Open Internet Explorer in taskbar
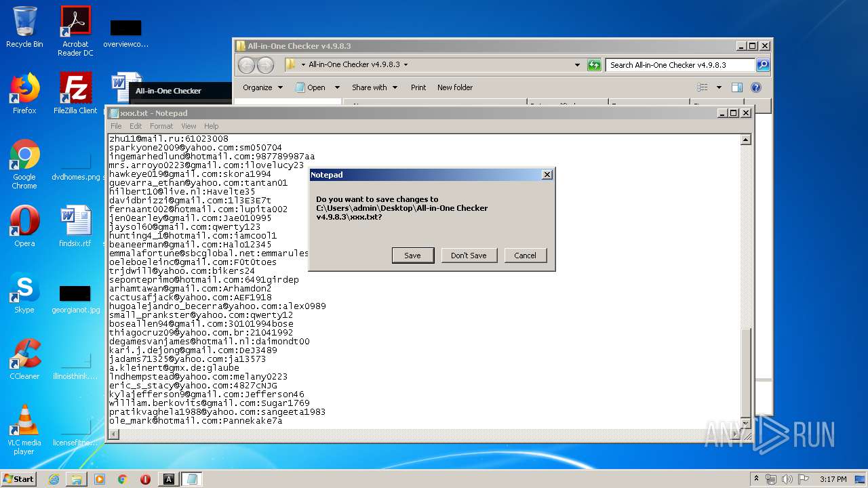Image resolution: width=868 pixels, height=488 pixels. pyautogui.click(x=54, y=479)
